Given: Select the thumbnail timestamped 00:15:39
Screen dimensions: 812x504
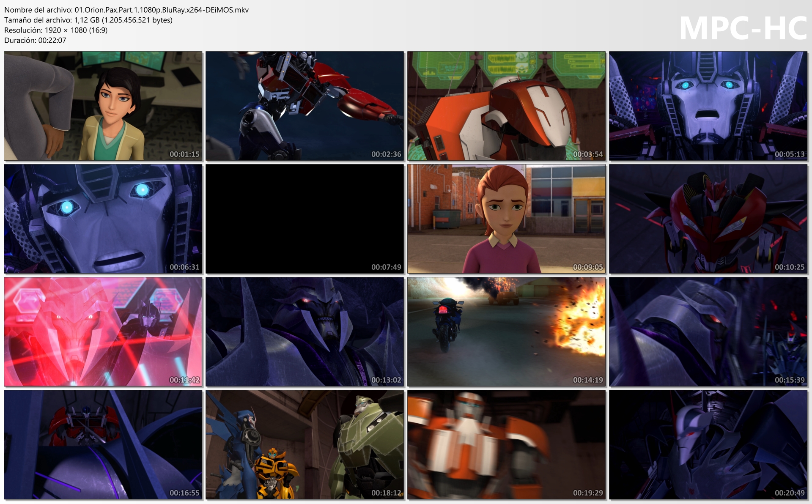Looking at the screenshot, I should pyautogui.click(x=708, y=332).
